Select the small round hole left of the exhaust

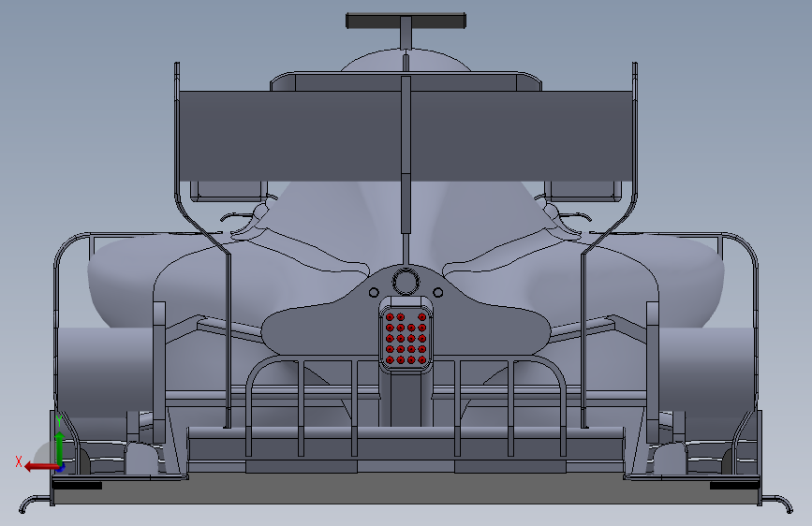pos(374,293)
